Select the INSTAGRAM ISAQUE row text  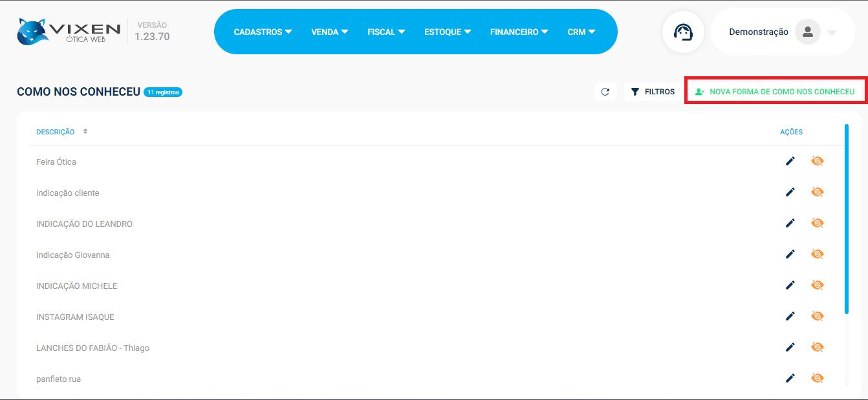pos(75,317)
